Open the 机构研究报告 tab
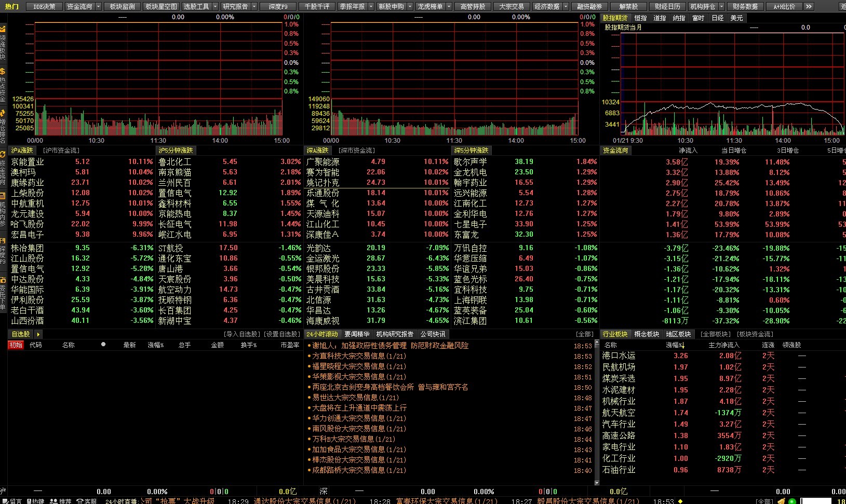The image size is (846, 504). [x=395, y=334]
